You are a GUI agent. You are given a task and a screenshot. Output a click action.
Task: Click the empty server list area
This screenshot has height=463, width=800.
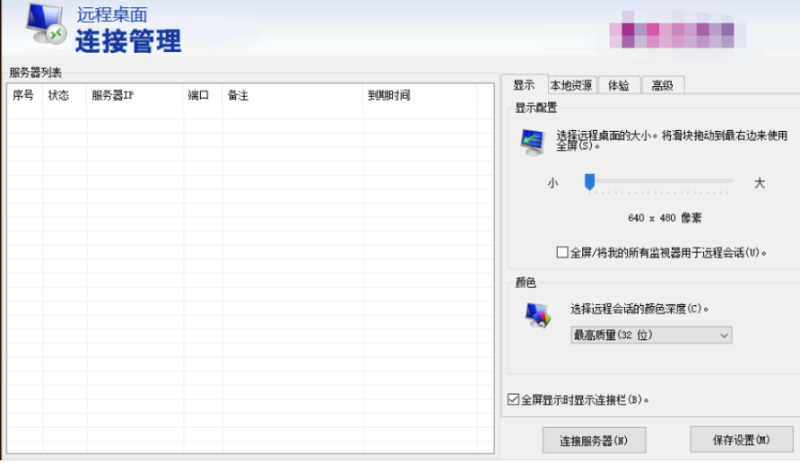pyautogui.click(x=250, y=280)
